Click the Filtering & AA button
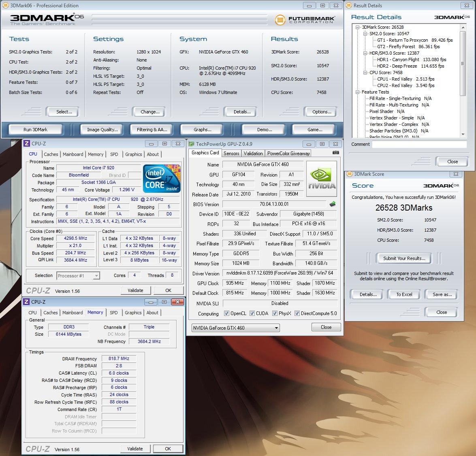 point(152,130)
